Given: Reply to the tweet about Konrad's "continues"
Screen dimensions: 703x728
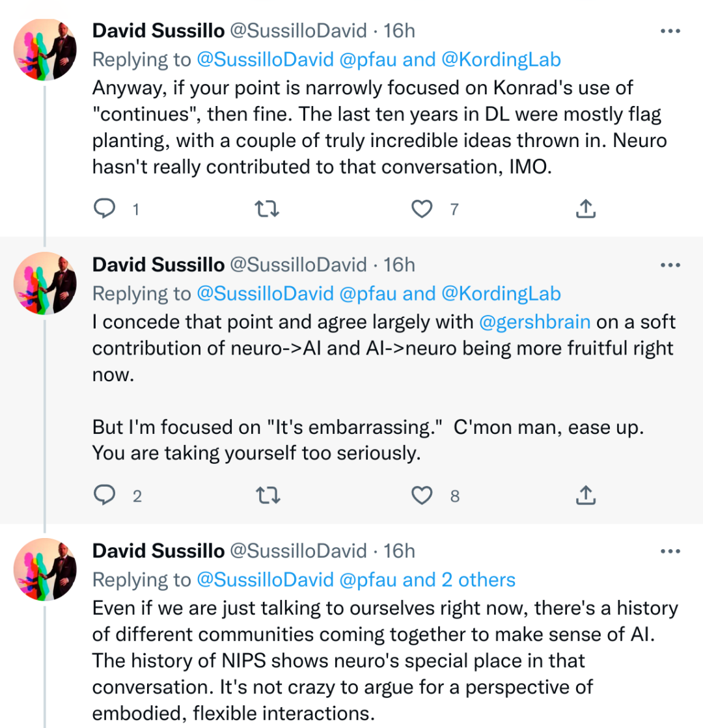Looking at the screenshot, I should point(105,208).
